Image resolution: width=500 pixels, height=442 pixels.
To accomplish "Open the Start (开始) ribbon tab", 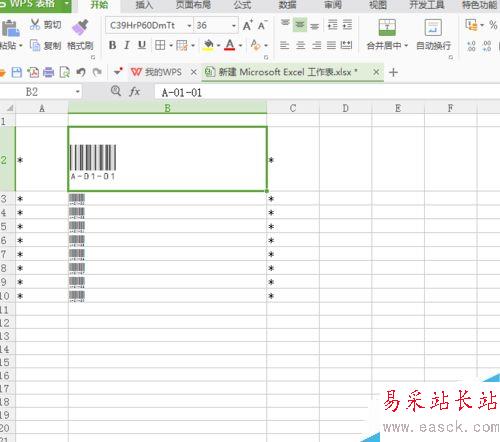I will (99, 5).
